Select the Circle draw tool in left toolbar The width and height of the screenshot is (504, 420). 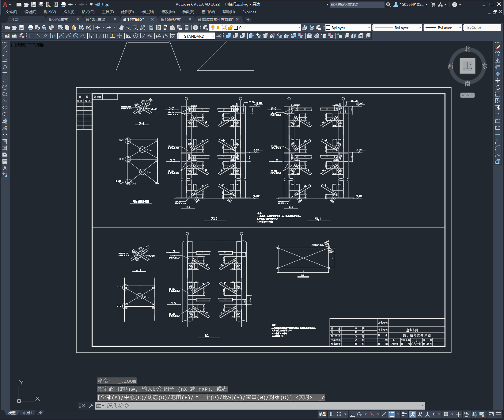click(5, 87)
